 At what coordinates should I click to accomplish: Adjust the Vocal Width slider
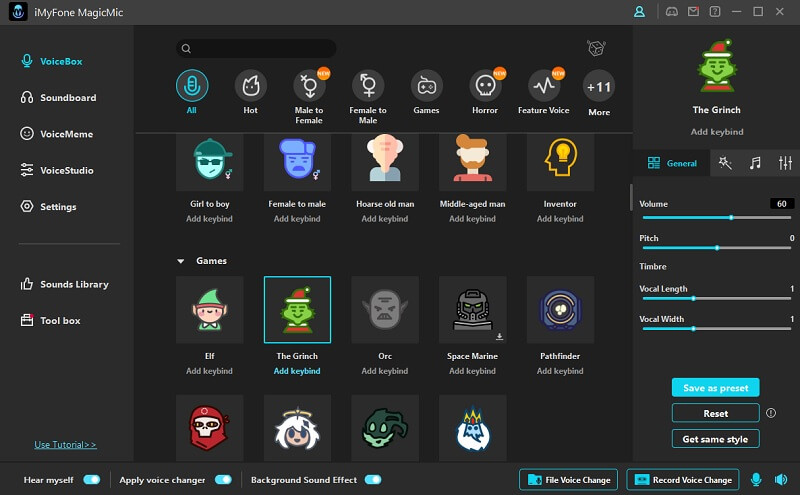pos(716,329)
